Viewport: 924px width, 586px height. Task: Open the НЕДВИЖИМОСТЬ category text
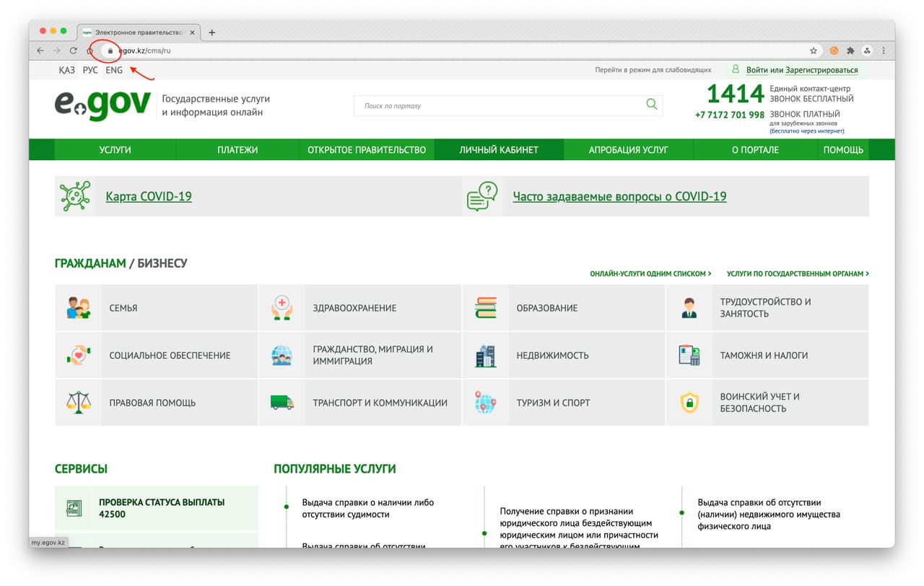pos(552,356)
